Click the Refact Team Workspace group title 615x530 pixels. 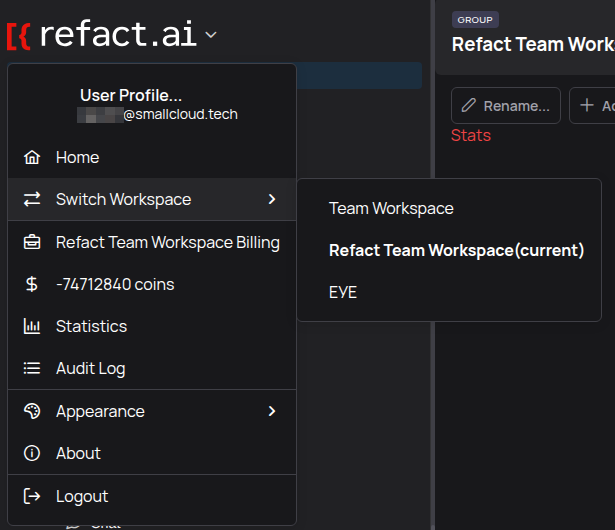533,44
